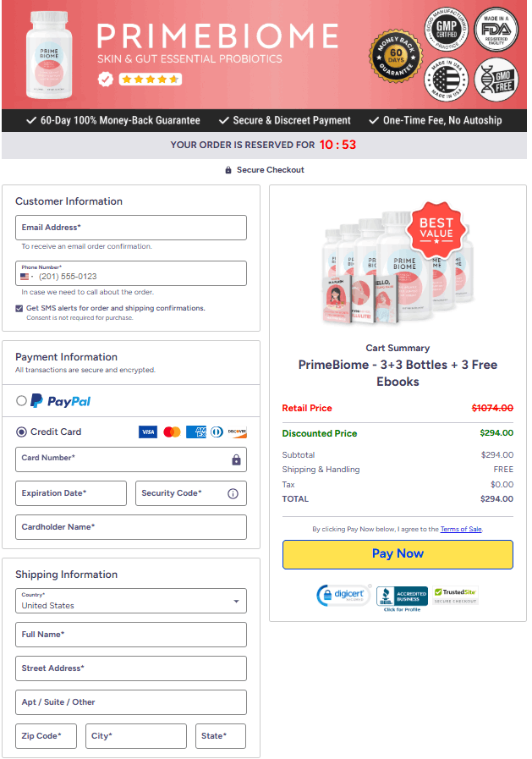Click the TrustedSite secure checkout badge
This screenshot has width=532, height=759.
tap(455, 596)
